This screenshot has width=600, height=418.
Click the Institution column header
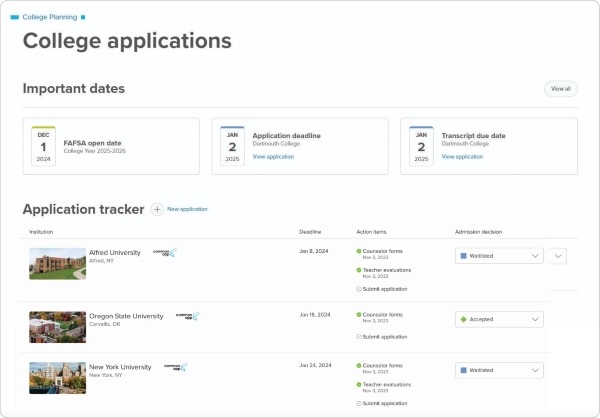[x=41, y=232]
